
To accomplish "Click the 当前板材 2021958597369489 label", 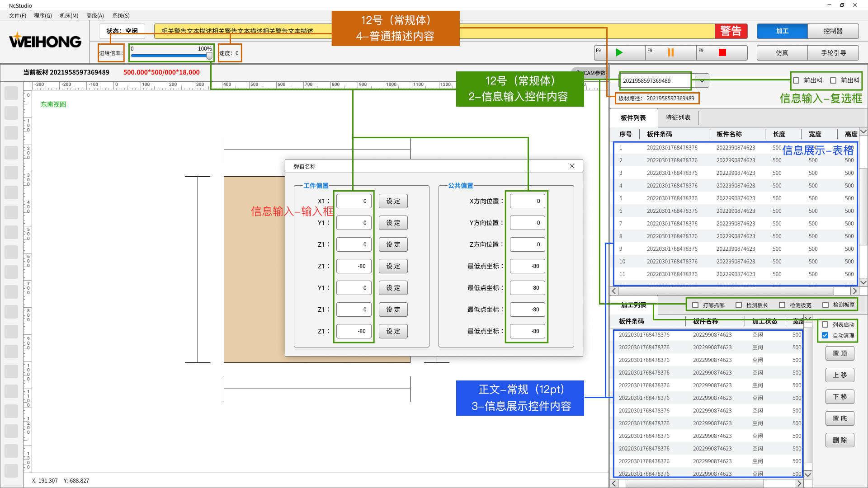I will coord(66,72).
